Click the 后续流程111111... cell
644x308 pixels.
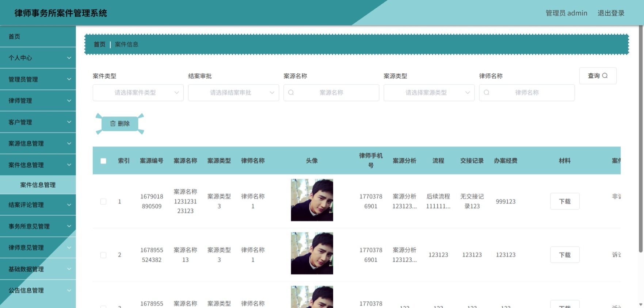click(x=438, y=201)
